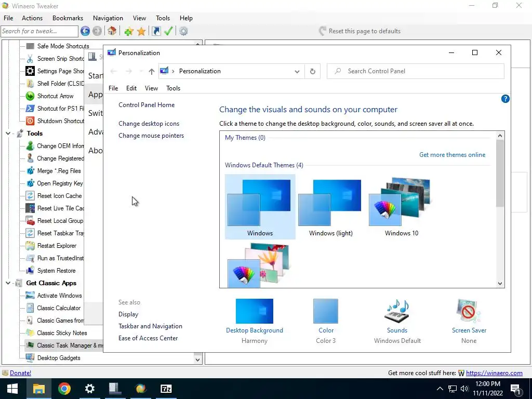The width and height of the screenshot is (532, 399).
Task: Focus the Search Control Panel field
Action: pyautogui.click(x=415, y=71)
